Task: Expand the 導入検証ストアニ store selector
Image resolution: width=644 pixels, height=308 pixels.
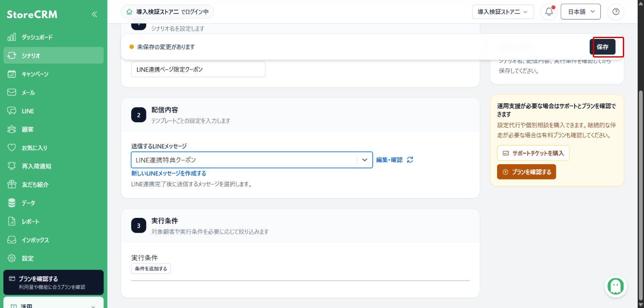Action: coord(503,12)
